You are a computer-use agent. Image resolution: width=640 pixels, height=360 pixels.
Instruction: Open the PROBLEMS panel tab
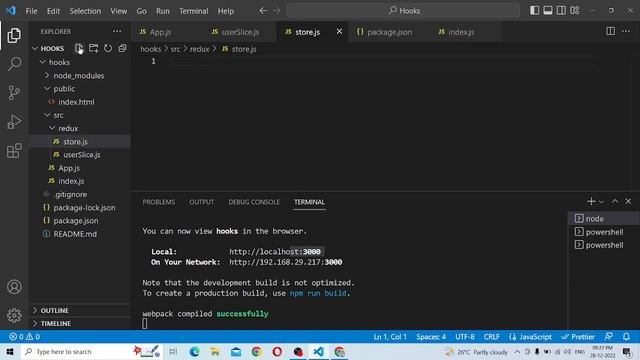(159, 202)
